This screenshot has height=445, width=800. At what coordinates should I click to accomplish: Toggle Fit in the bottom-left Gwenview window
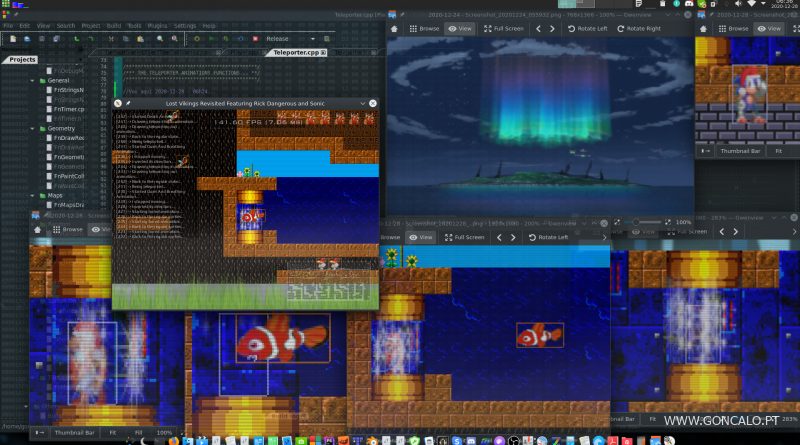pos(113,433)
